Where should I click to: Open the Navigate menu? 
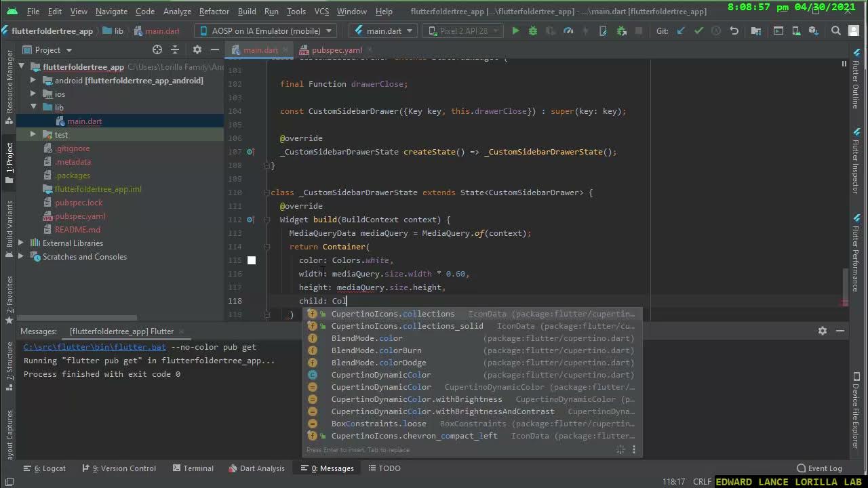(x=111, y=12)
